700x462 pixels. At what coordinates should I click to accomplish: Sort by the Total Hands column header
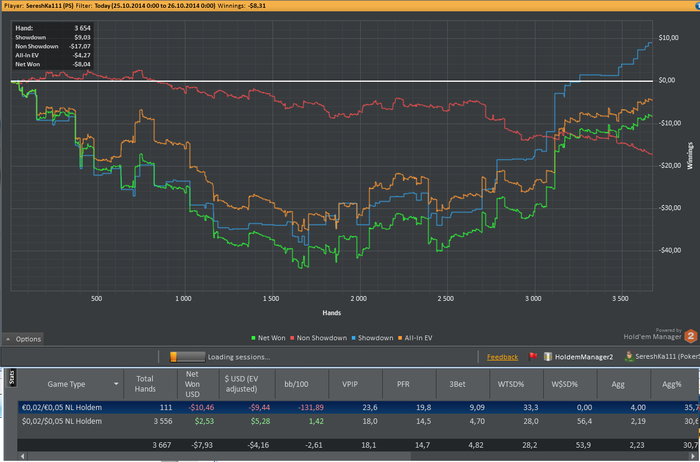tap(150, 384)
